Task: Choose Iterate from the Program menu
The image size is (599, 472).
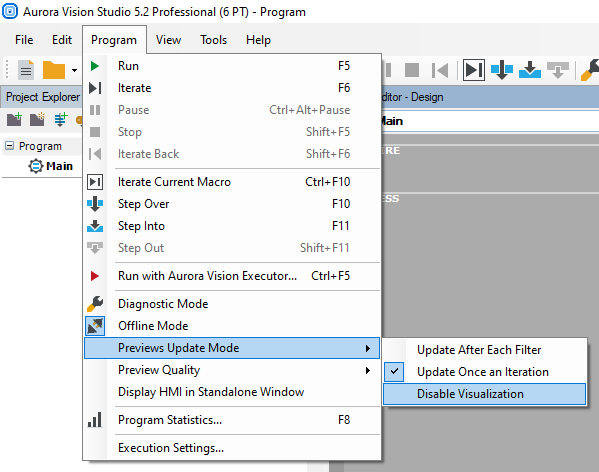Action: pyautogui.click(x=232, y=88)
